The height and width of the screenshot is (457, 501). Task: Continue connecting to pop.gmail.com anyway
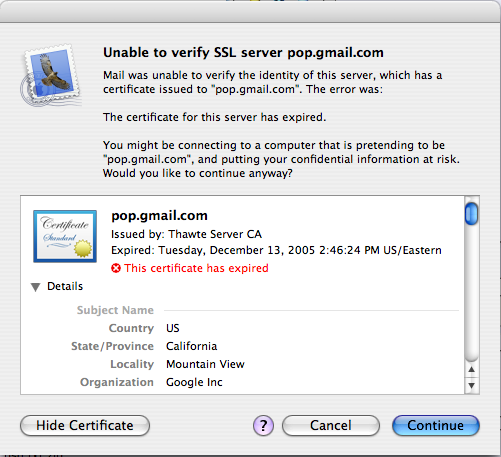436,426
